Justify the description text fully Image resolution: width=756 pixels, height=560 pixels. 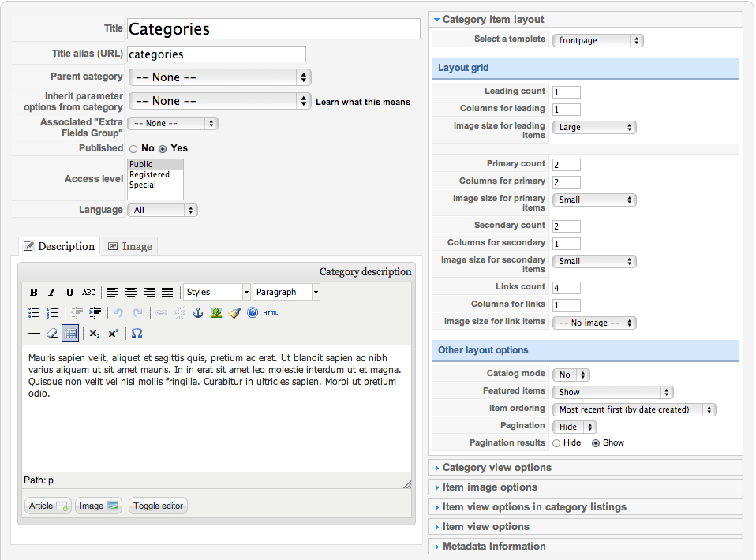167,292
